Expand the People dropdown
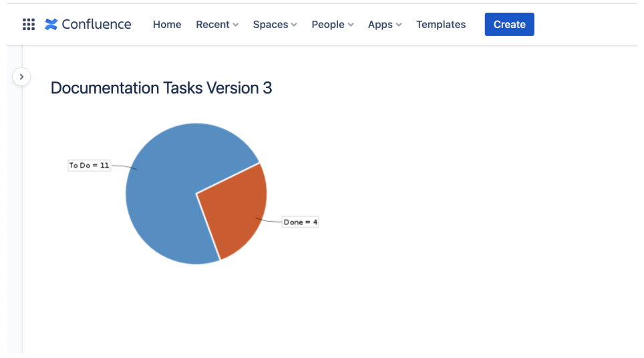Viewport: 644px width, 358px height. click(x=332, y=25)
